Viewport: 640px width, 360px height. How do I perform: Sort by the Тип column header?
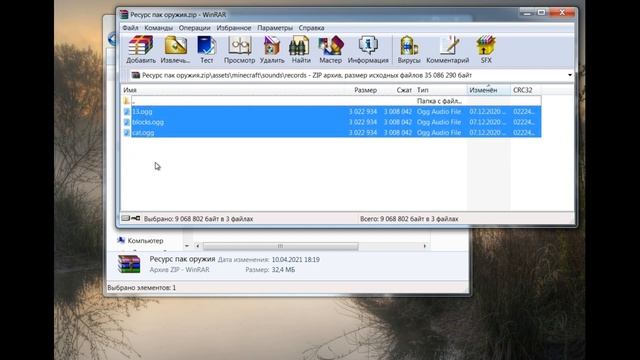pos(422,90)
